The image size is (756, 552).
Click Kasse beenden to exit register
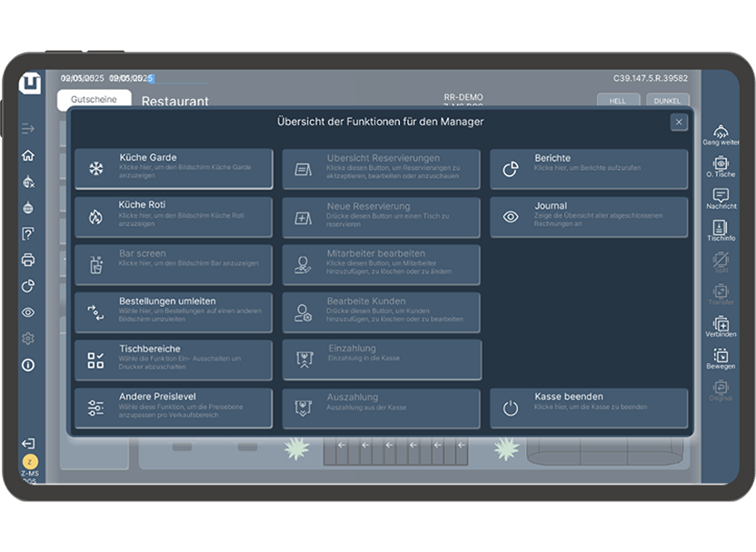click(x=588, y=409)
